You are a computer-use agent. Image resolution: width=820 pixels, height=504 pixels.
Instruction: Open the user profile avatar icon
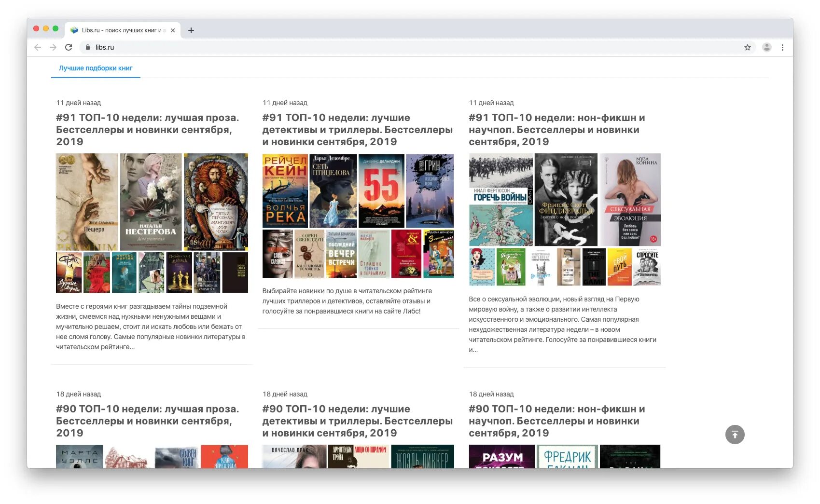766,47
